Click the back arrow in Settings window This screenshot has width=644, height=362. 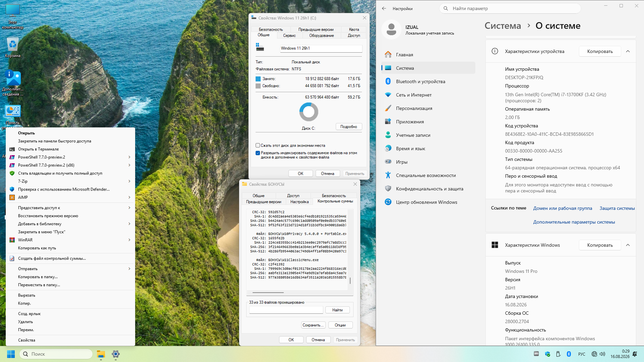click(x=384, y=8)
